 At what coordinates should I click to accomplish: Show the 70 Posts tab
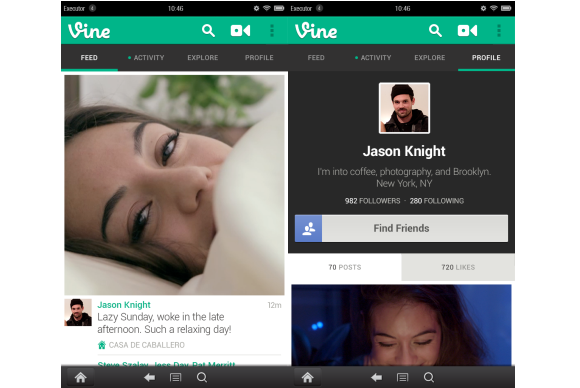point(345,267)
